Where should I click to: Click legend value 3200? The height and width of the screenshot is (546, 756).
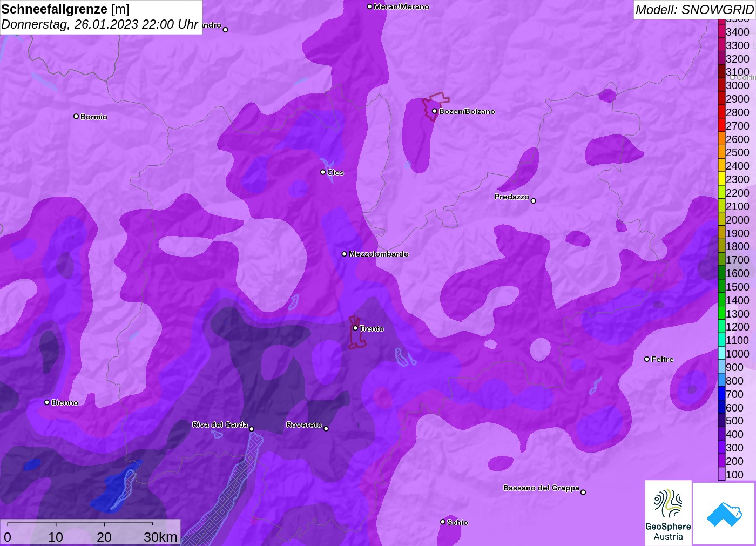coord(738,59)
